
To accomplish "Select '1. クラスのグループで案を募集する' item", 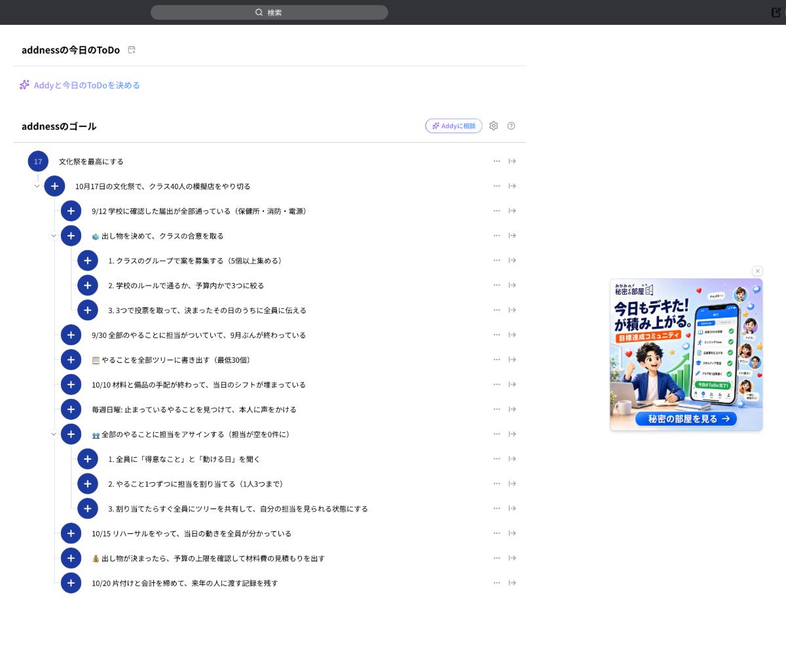I will pyautogui.click(x=196, y=261).
